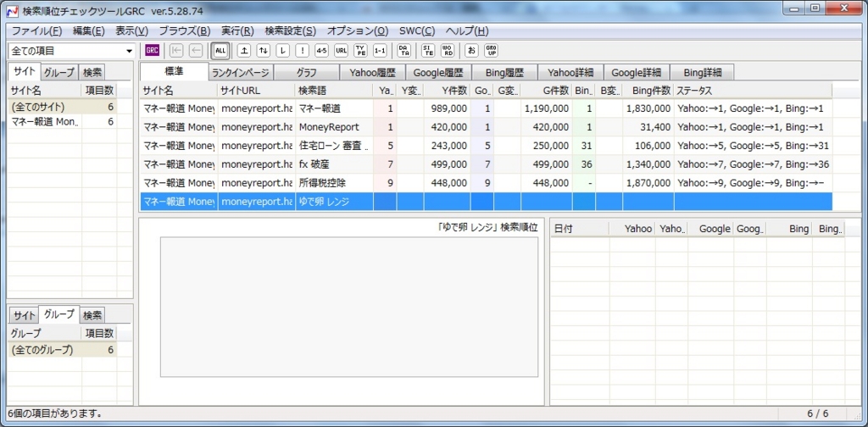Click the URL filter toolbar icon
Screen dimensions: 868x427
click(342, 51)
